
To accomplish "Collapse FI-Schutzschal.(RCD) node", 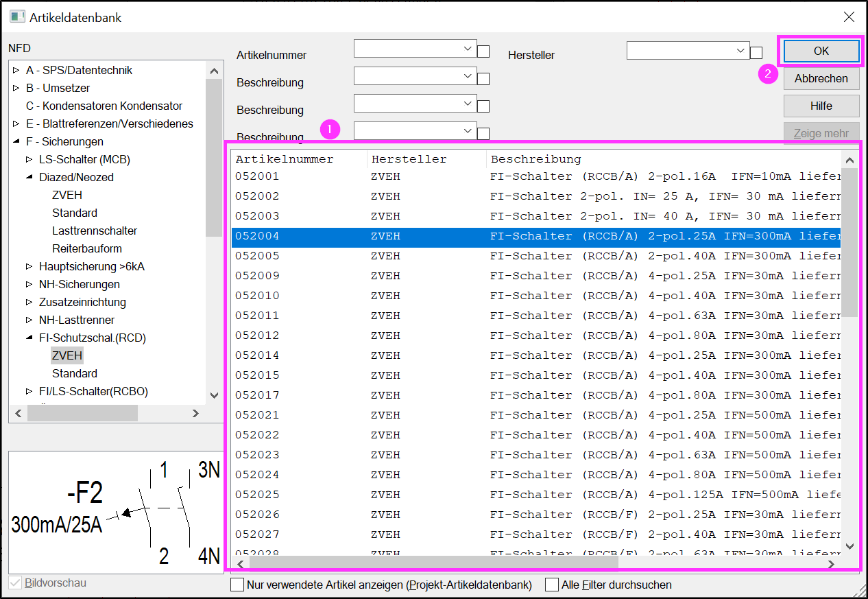I will (x=29, y=338).
